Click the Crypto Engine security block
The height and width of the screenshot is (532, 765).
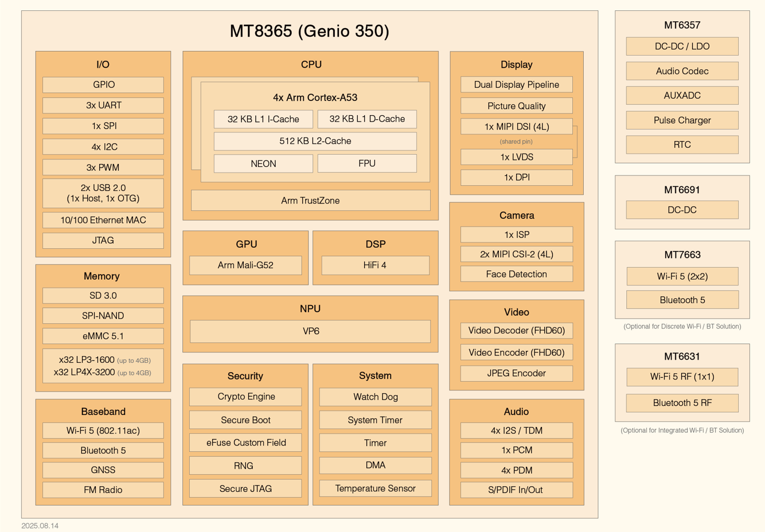point(245,397)
